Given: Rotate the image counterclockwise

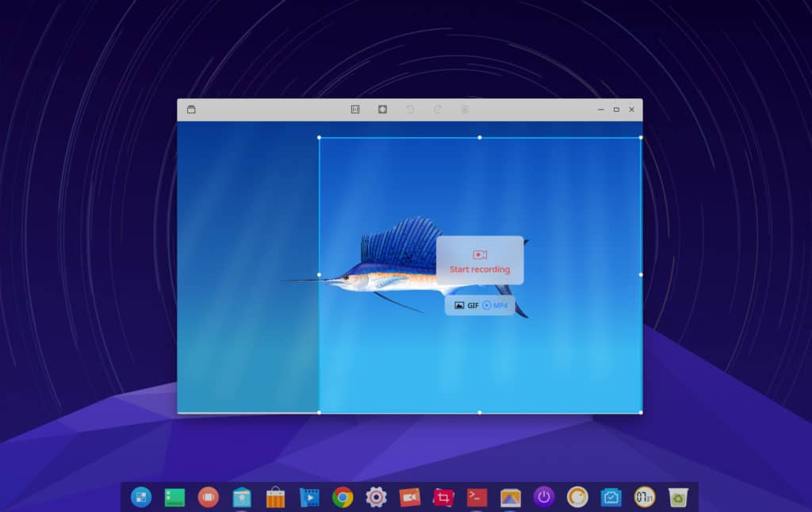Looking at the screenshot, I should (410, 109).
